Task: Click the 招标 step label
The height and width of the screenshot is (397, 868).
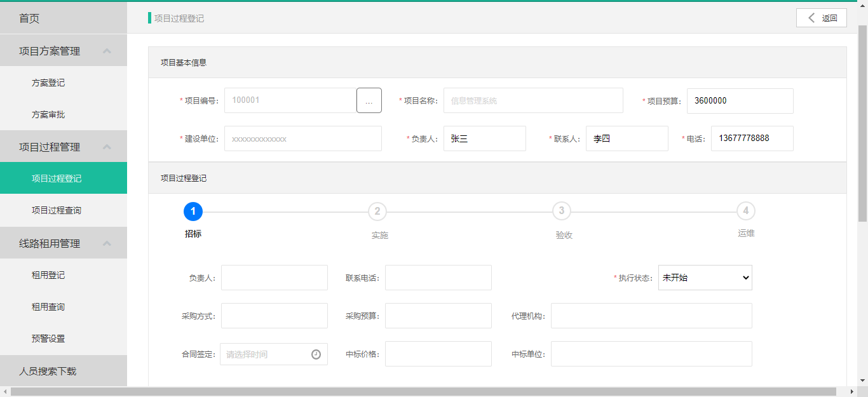Action: pyautogui.click(x=193, y=234)
